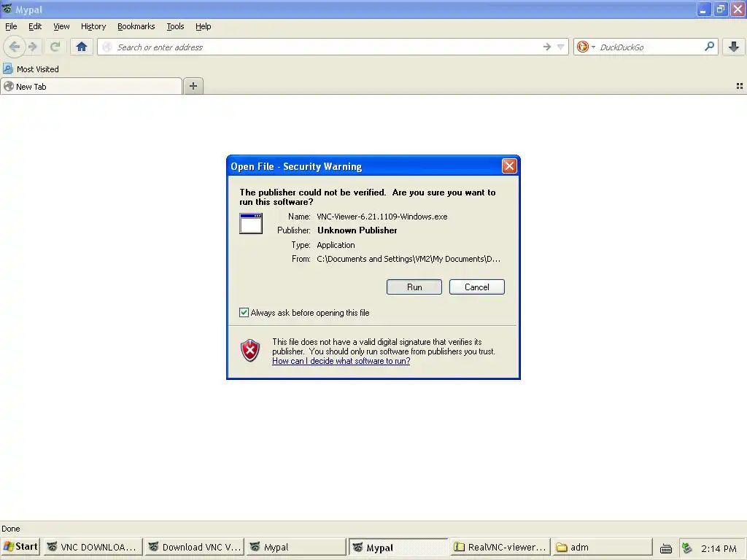Click the VNC-Viewer-6.21.1109-Windows.exe file name
Screen dimensions: 747x560
(x=382, y=216)
